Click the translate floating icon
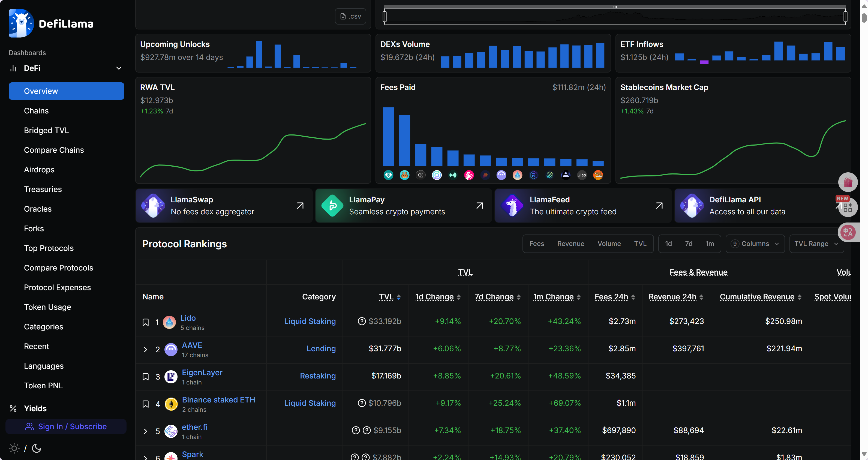Screen dimensions: 868x460 pos(848,232)
